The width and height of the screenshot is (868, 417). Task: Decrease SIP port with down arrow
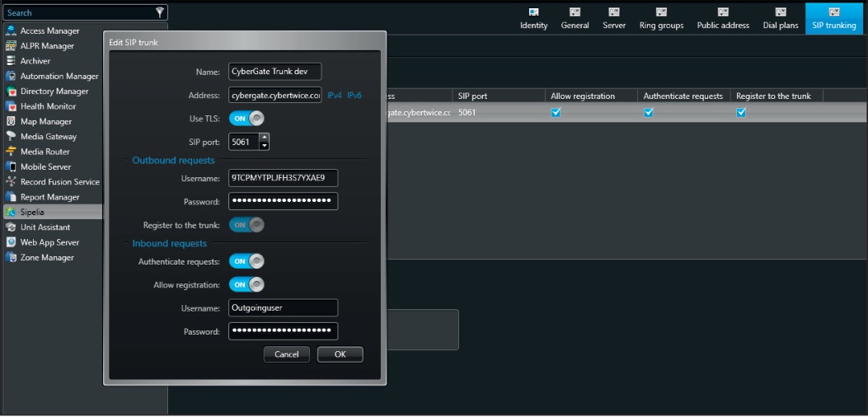coord(264,146)
